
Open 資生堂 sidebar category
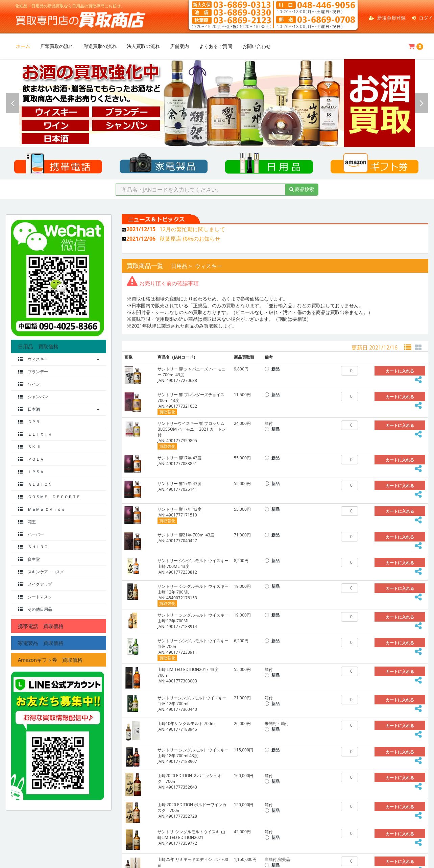tap(58, 559)
